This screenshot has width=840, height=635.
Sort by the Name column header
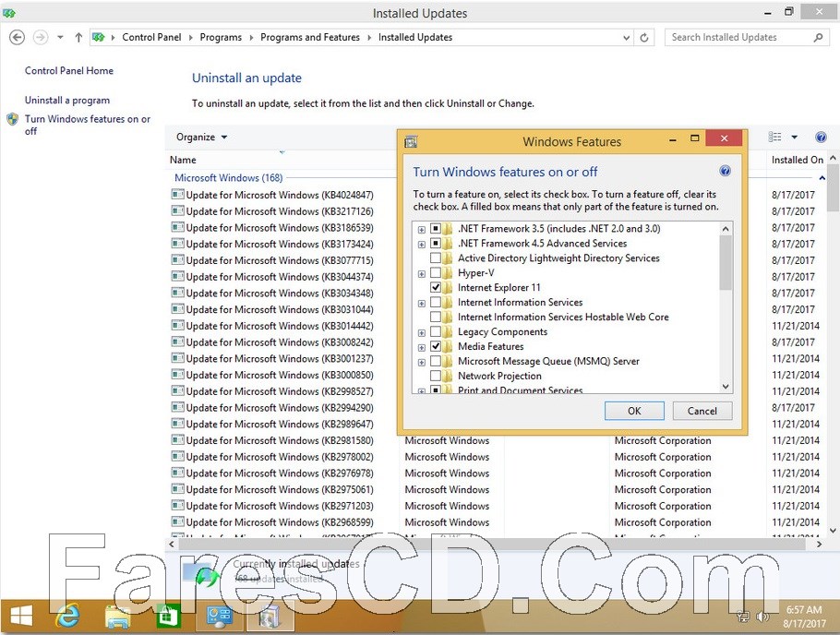pos(183,160)
